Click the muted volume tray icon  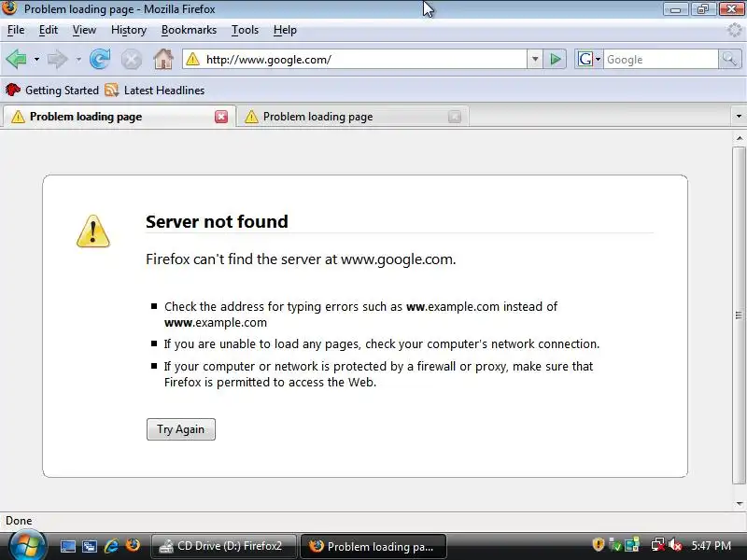click(x=675, y=545)
